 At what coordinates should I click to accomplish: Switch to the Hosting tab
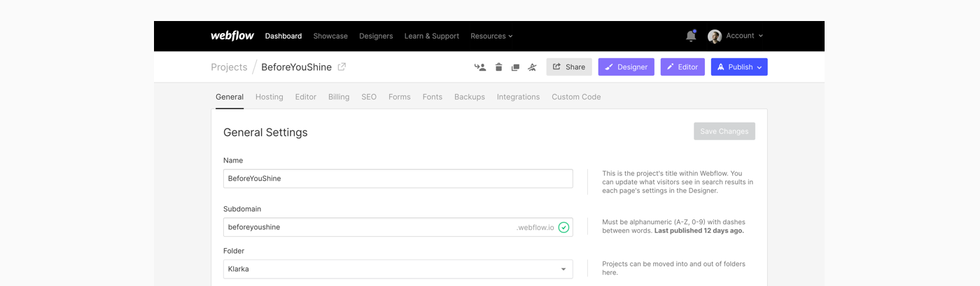pyautogui.click(x=269, y=97)
